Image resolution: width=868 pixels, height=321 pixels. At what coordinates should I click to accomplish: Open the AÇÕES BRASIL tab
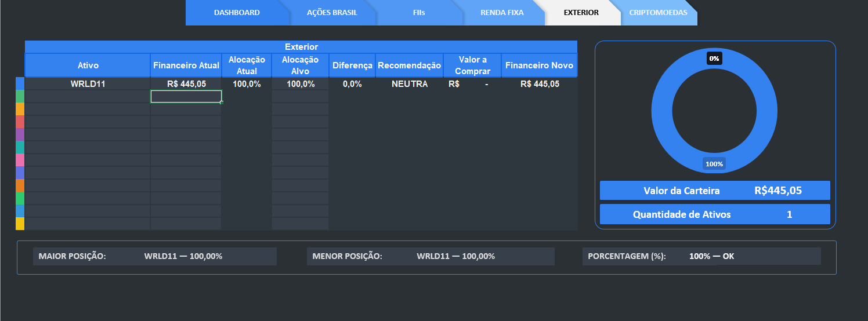tap(332, 13)
